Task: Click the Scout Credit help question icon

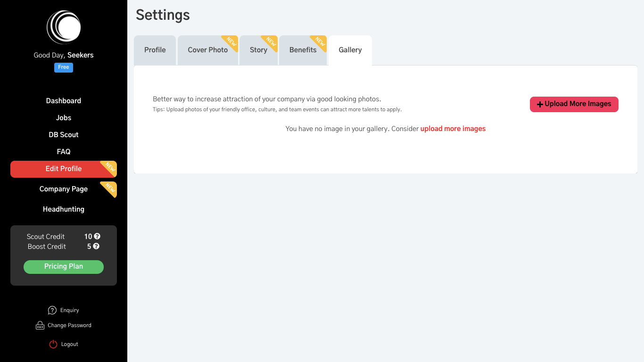Action: 97,236
